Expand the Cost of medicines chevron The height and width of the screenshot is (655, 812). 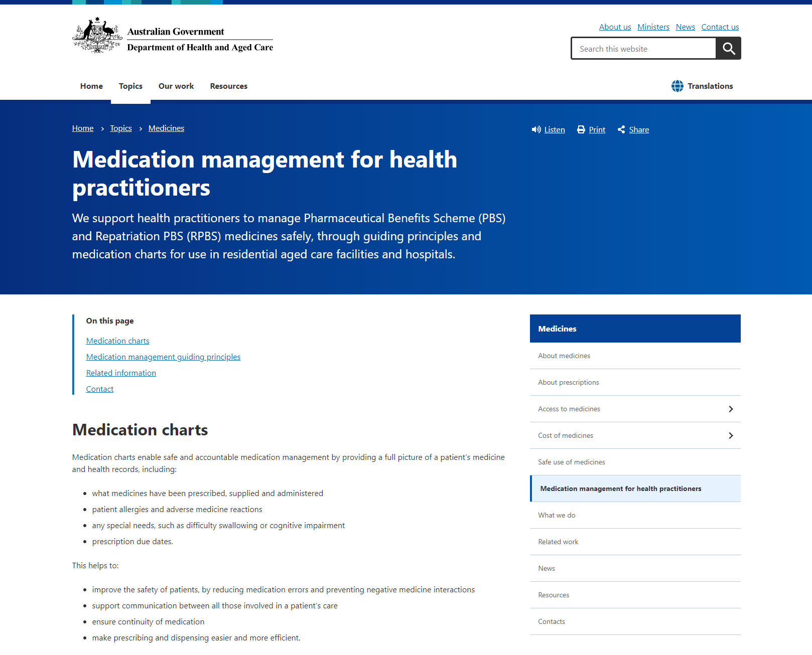(730, 436)
